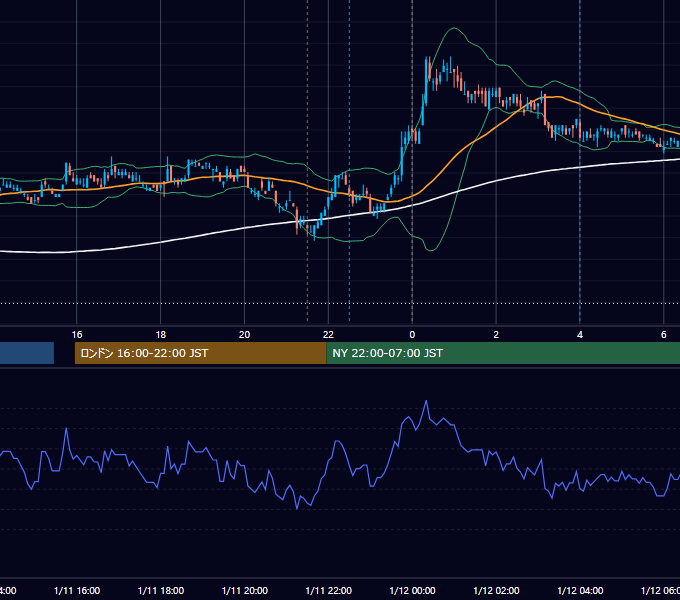Image resolution: width=680 pixels, height=600 pixels.
Task: Click the 6 hour label on the upper axis
Action: click(664, 335)
